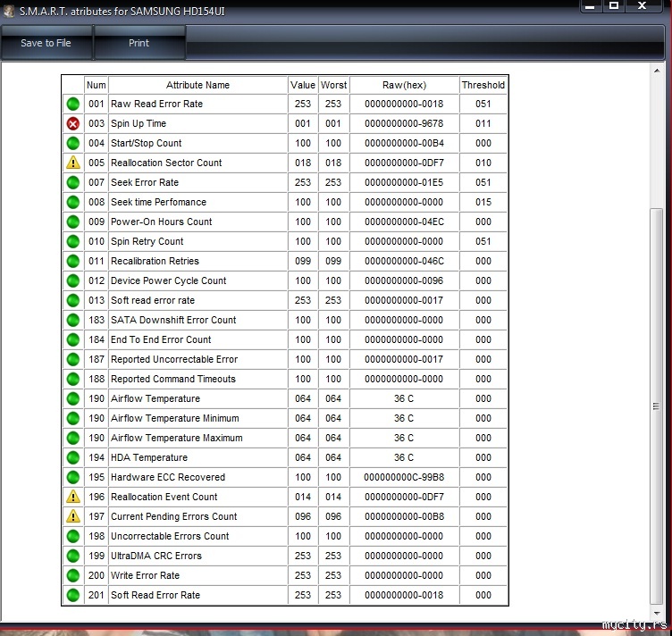This screenshot has height=636, width=672.
Task: Select the UltraDMA CRC Errors name
Action: coord(156,556)
